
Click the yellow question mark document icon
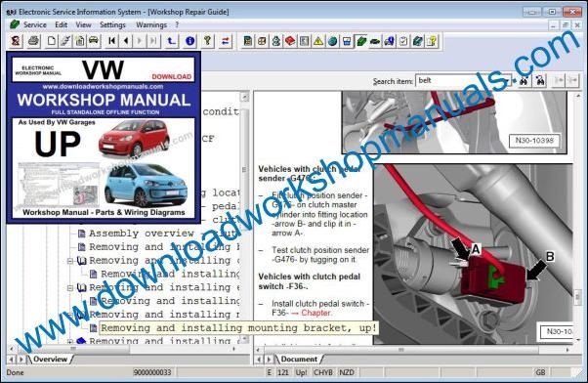click(432, 40)
